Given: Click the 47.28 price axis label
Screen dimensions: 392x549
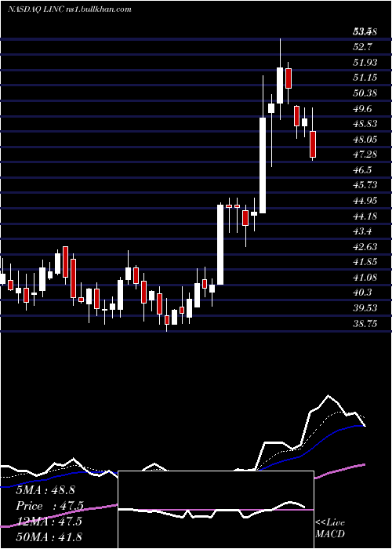Looking at the screenshot, I should (x=365, y=155).
